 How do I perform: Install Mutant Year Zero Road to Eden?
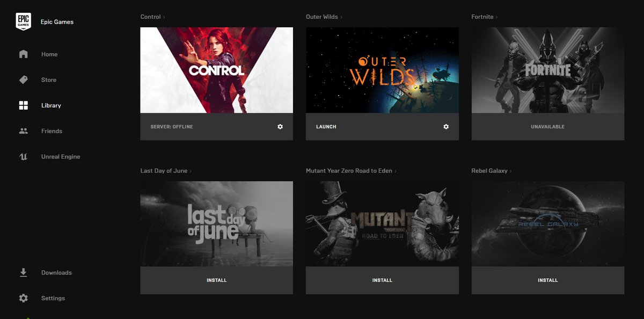tap(382, 280)
